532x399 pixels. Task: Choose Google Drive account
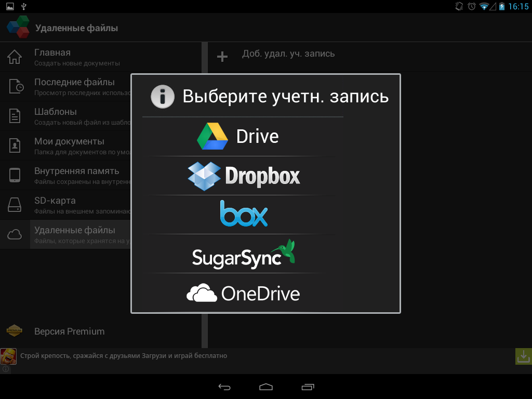point(238,137)
